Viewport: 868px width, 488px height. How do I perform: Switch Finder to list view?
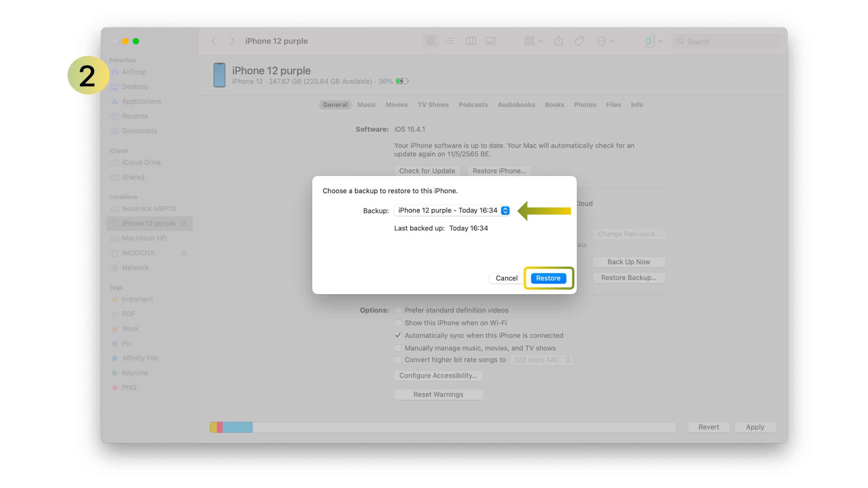tap(450, 41)
